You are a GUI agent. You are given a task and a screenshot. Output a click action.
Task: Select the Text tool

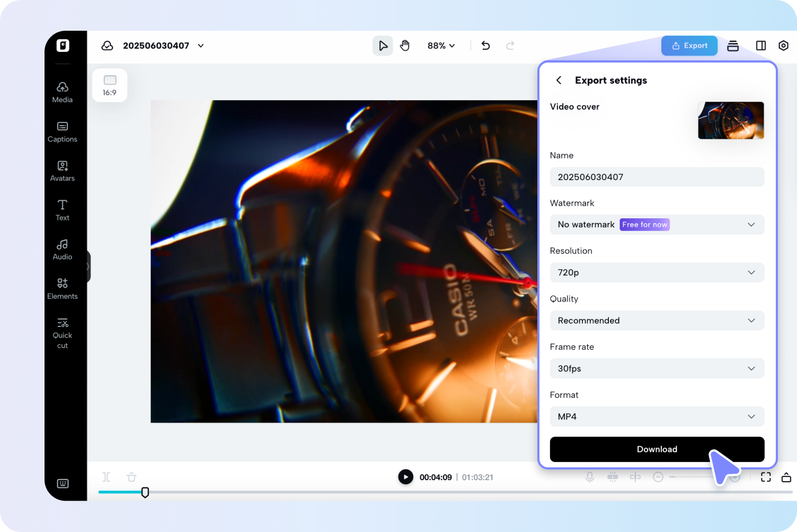coord(62,209)
